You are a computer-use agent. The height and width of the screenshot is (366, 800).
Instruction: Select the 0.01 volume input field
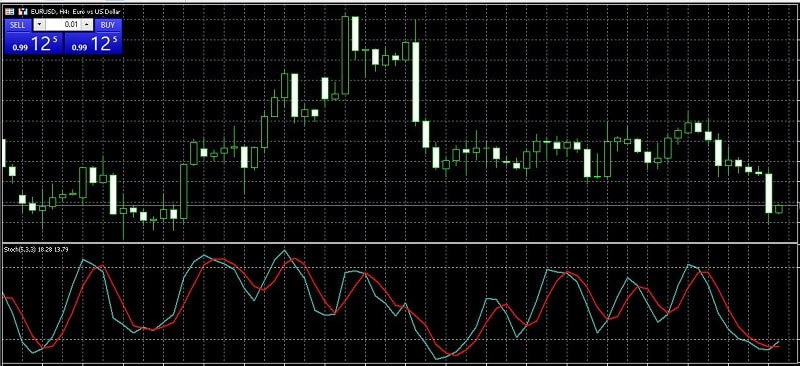tap(63, 25)
